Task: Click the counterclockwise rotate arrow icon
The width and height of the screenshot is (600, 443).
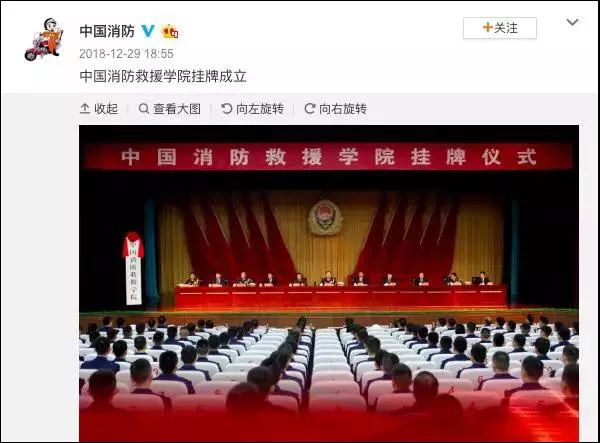Action: tap(227, 109)
